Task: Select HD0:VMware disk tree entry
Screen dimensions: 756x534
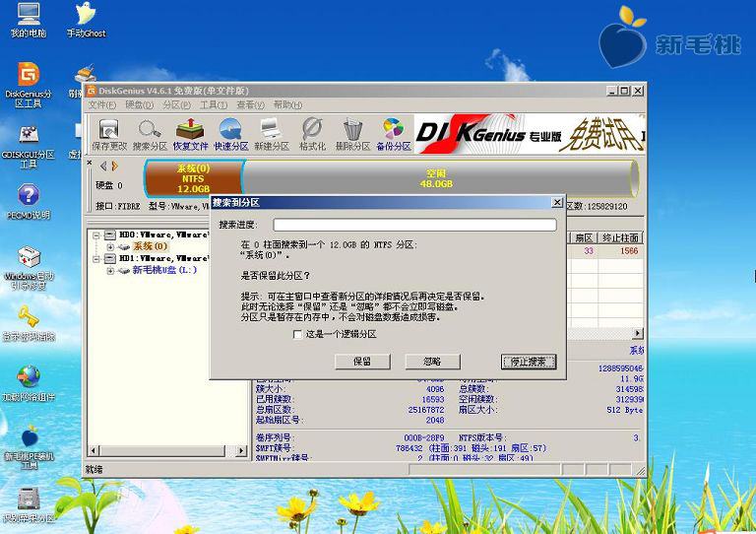Action: click(x=163, y=234)
